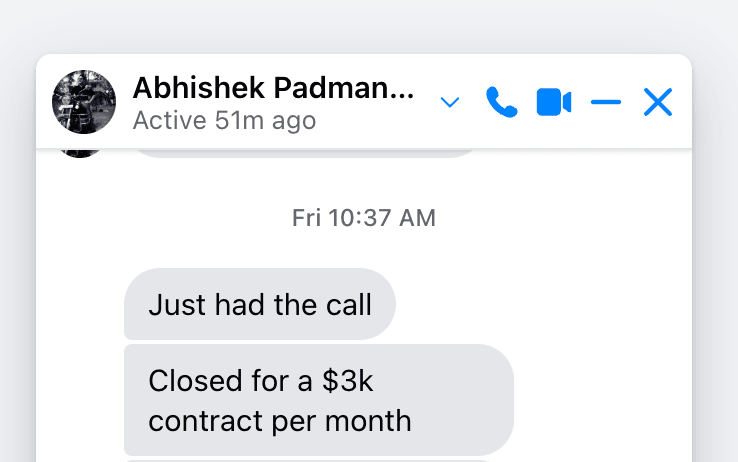Image resolution: width=738 pixels, height=462 pixels.
Task: Click the cut-off message bubble at the bottom
Action: 308,461
